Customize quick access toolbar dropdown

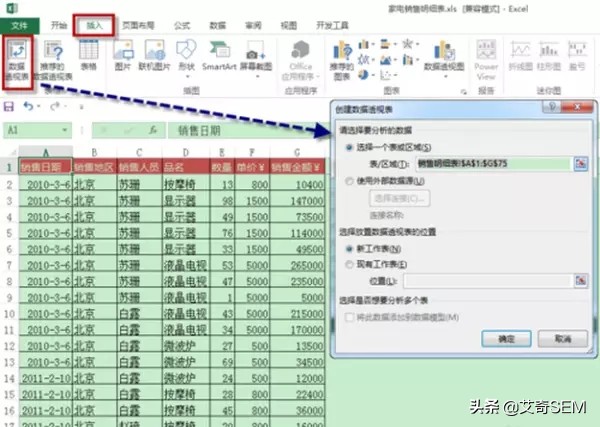[x=82, y=107]
